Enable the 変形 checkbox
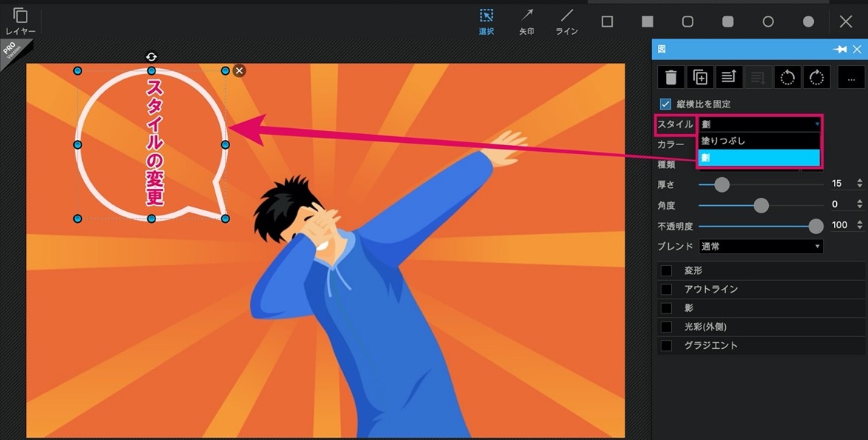Viewport: 868px width, 440px height. pyautogui.click(x=667, y=270)
